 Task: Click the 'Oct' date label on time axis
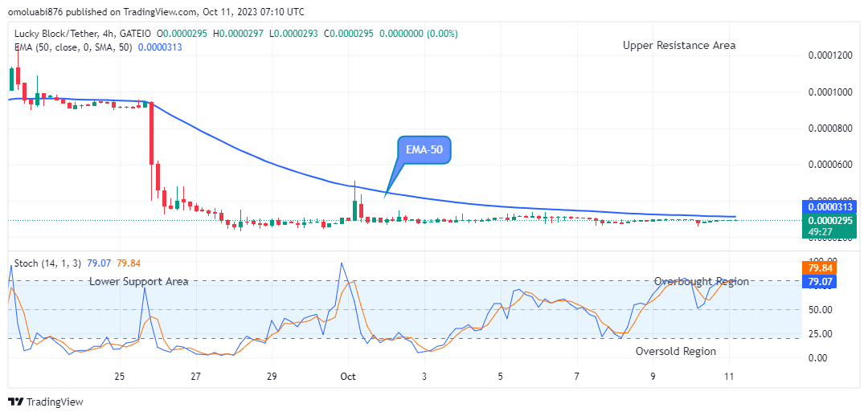(x=348, y=377)
